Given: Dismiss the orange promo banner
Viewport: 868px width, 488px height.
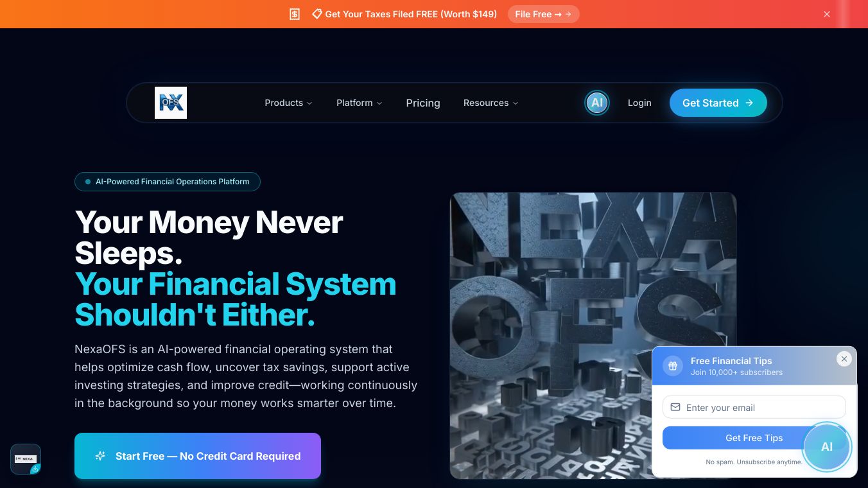Looking at the screenshot, I should pyautogui.click(x=827, y=14).
